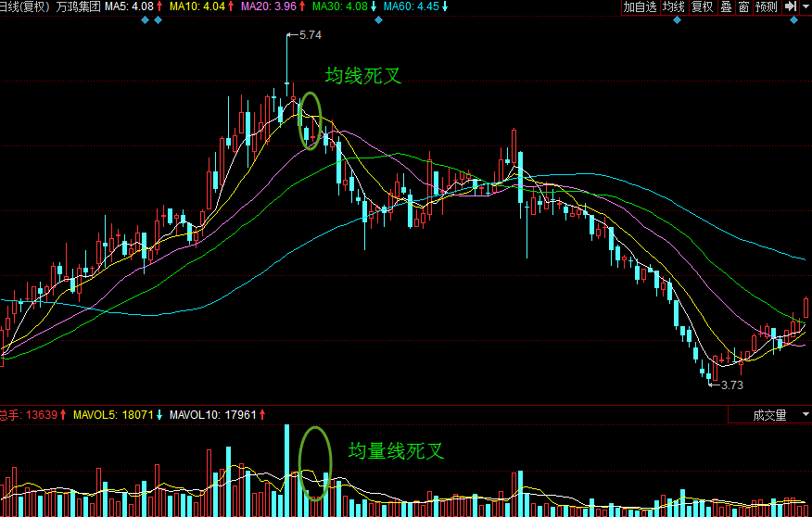The image size is (812, 517).
Task: Click the 万鸿集团 stock name
Action: (78, 7)
